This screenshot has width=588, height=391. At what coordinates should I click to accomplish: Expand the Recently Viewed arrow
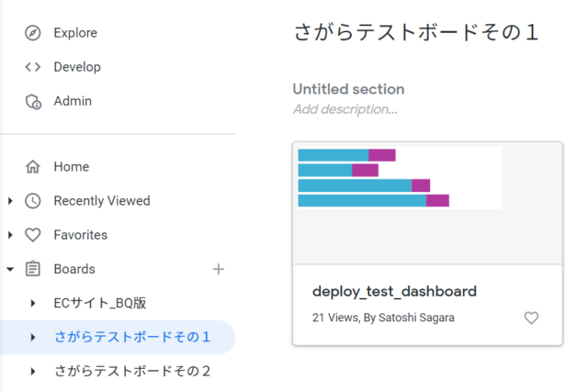(10, 201)
